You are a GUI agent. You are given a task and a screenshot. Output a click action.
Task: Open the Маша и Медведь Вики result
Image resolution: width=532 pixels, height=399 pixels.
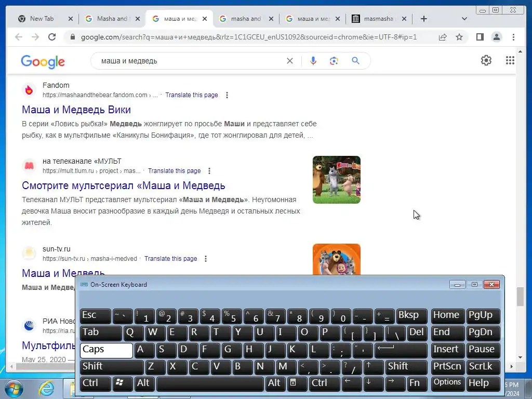pyautogui.click(x=76, y=110)
